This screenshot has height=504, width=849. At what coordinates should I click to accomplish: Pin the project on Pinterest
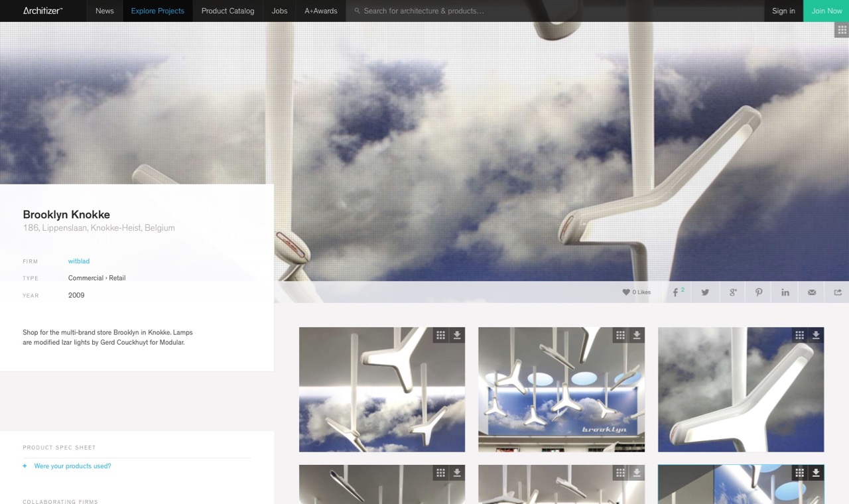click(759, 292)
